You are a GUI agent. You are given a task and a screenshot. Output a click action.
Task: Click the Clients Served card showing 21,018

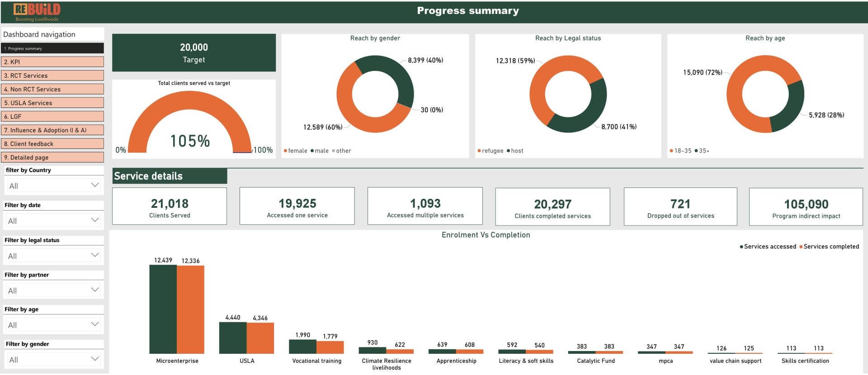170,206
